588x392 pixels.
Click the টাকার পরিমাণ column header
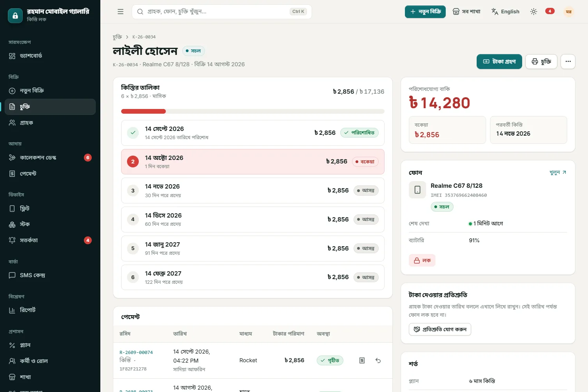tap(289, 334)
